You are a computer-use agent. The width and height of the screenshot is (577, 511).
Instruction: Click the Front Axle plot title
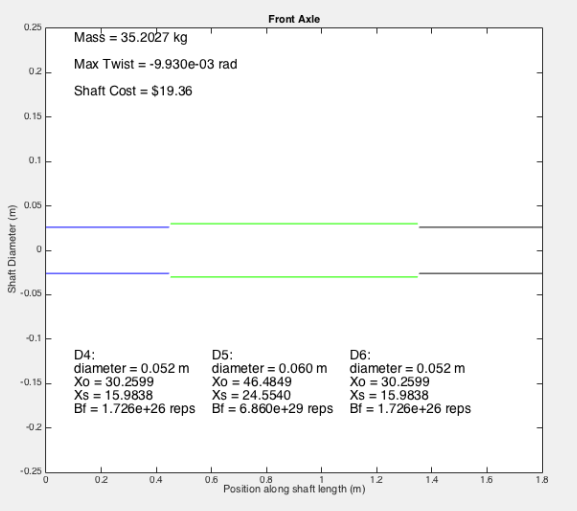(294, 19)
